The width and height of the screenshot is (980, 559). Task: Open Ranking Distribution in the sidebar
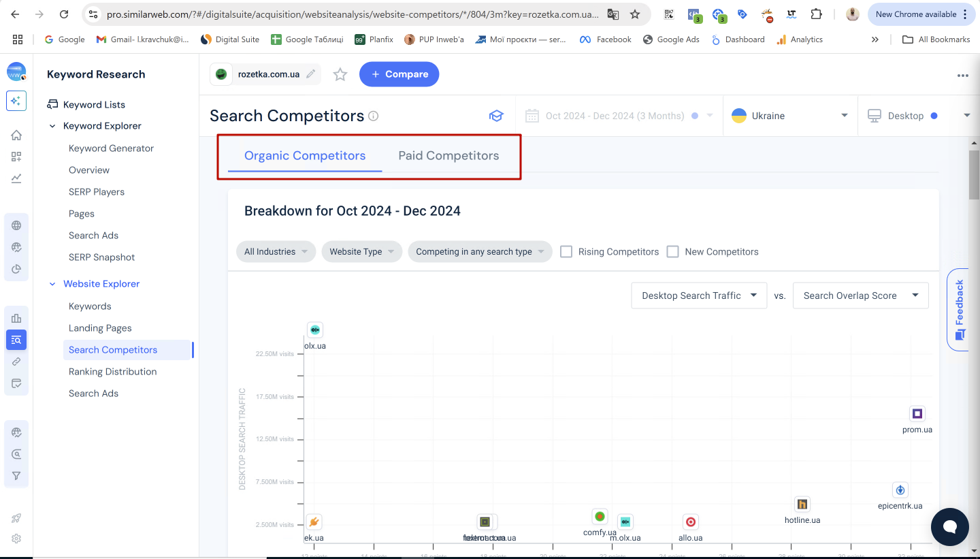click(112, 371)
